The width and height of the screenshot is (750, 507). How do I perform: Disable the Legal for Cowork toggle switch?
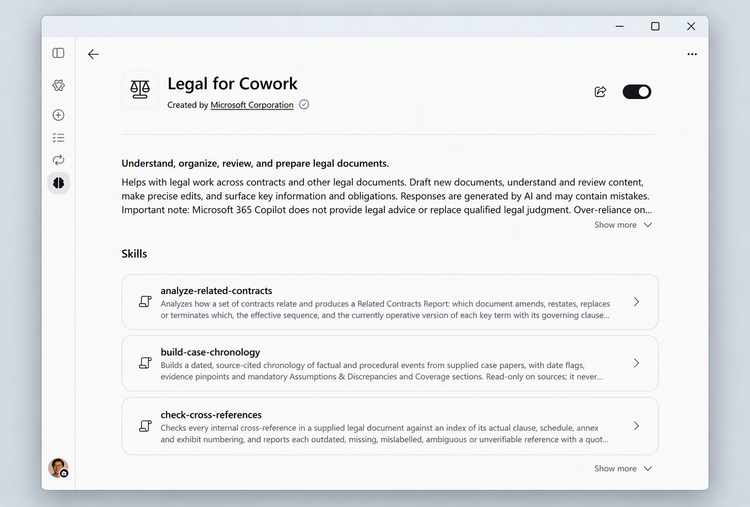(x=637, y=92)
